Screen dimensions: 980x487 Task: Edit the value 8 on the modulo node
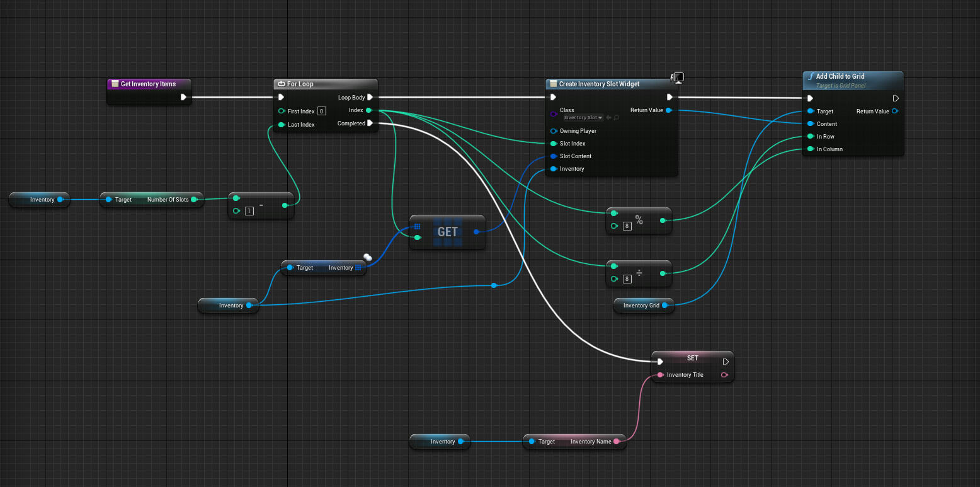tap(627, 226)
